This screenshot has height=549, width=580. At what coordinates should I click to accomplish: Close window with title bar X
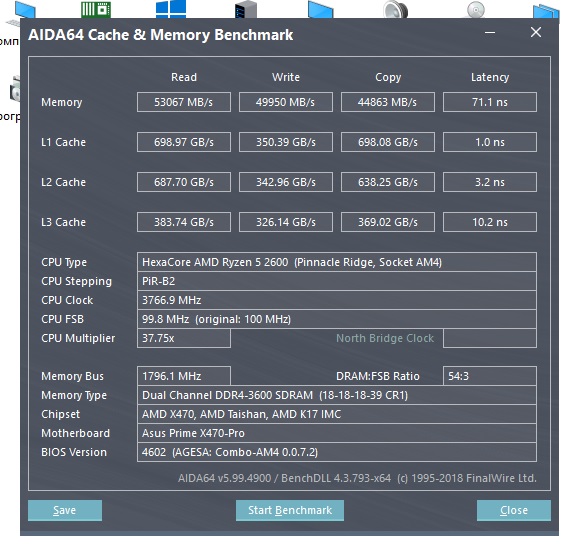[536, 33]
